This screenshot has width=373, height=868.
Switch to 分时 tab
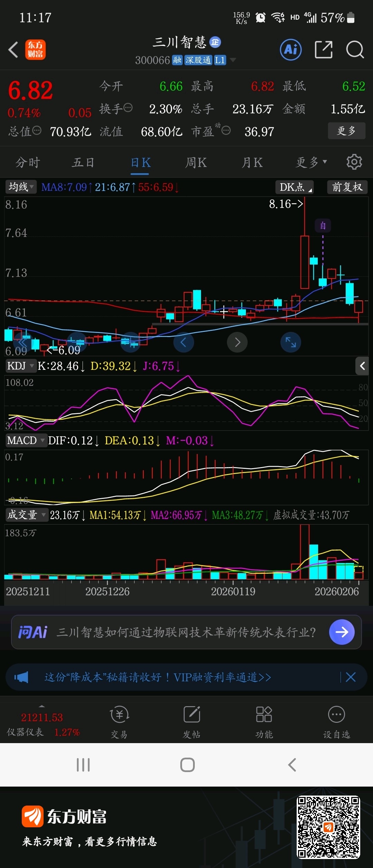click(x=28, y=162)
